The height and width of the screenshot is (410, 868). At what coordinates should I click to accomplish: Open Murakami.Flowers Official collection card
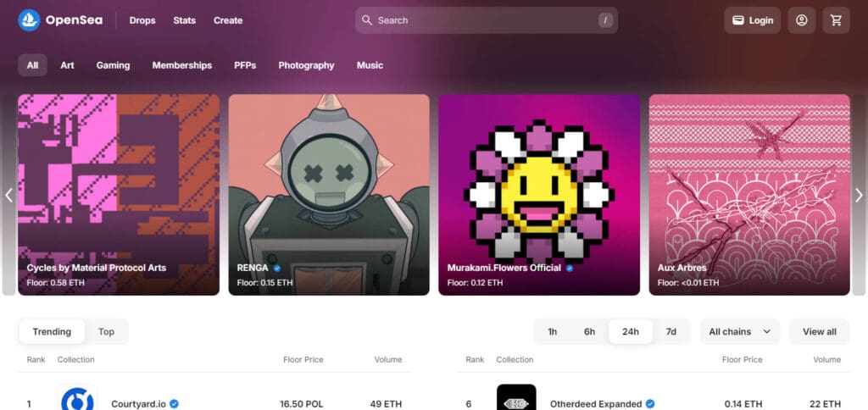[539, 195]
